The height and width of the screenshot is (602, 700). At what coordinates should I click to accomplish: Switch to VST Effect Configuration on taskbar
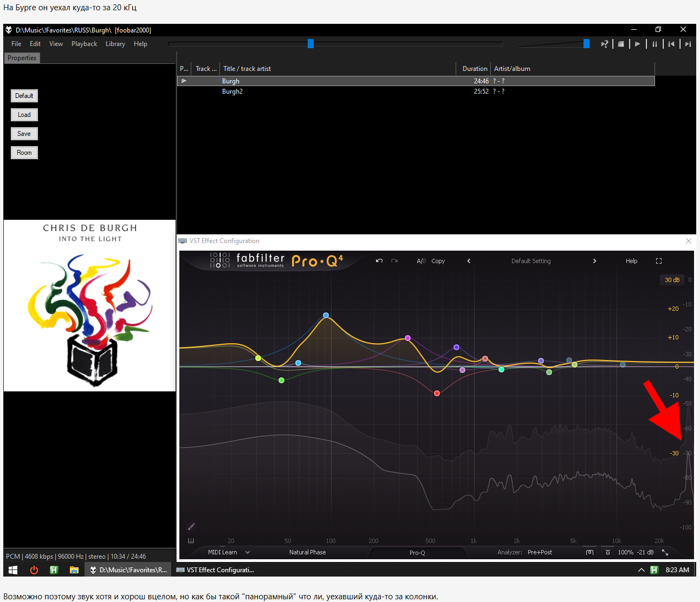215,570
